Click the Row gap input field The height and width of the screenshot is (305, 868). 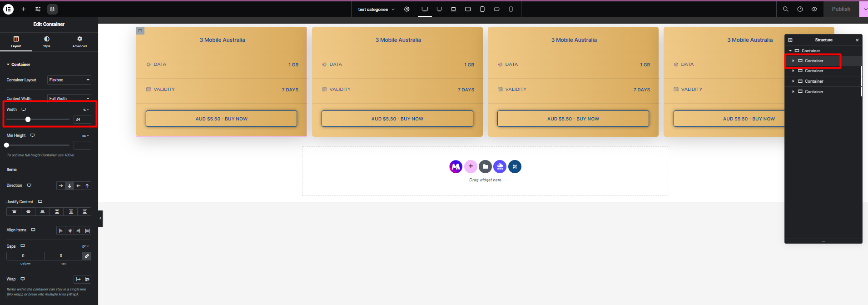[x=63, y=256]
